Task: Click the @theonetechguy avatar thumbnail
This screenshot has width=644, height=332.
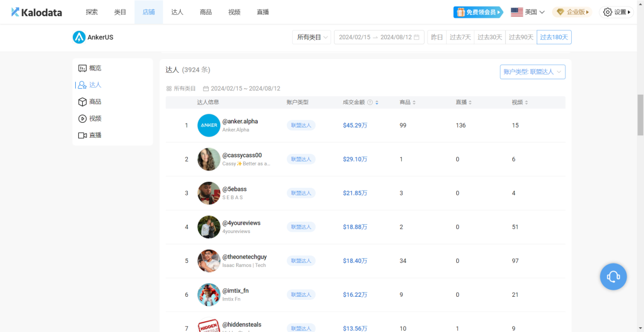Action: click(x=209, y=260)
